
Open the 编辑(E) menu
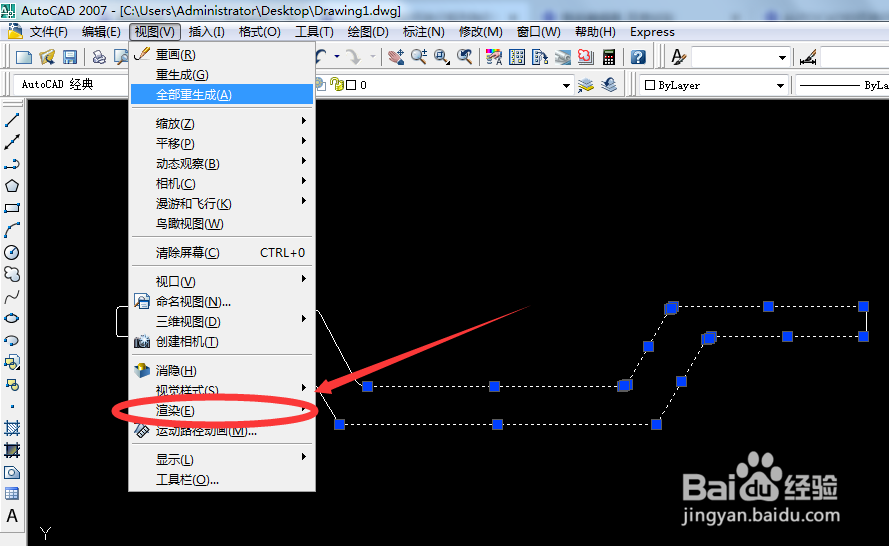point(101,32)
